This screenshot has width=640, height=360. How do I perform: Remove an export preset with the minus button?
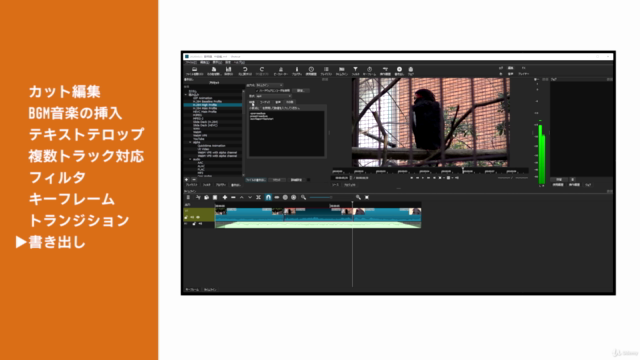[194, 180]
